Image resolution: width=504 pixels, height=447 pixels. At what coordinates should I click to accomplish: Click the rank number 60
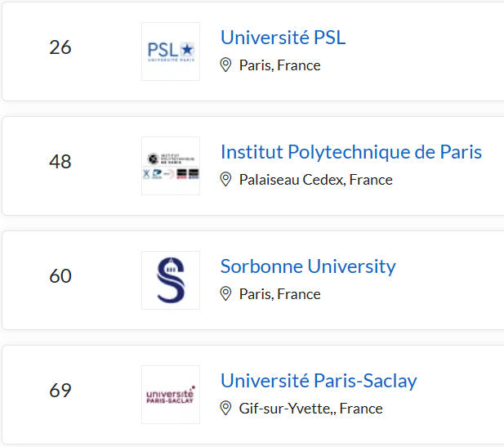[60, 276]
